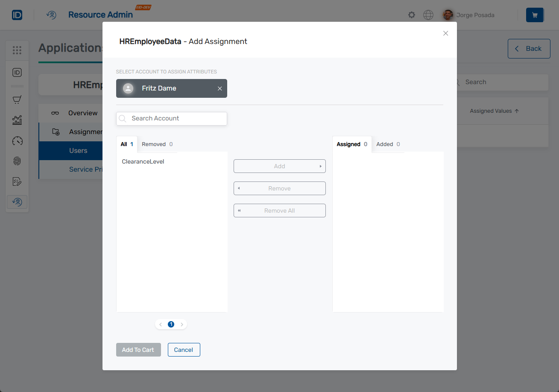Open the shopping cart icon in left sidebar
The image size is (559, 392).
tap(17, 99)
